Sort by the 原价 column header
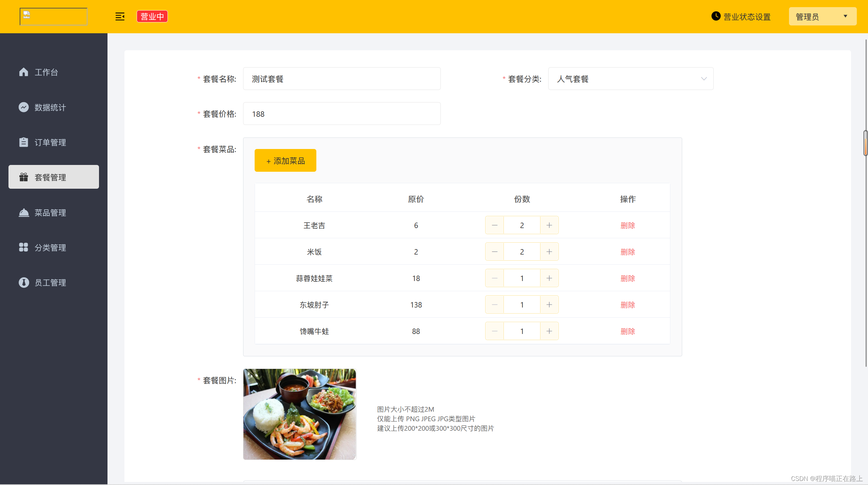 (x=416, y=199)
